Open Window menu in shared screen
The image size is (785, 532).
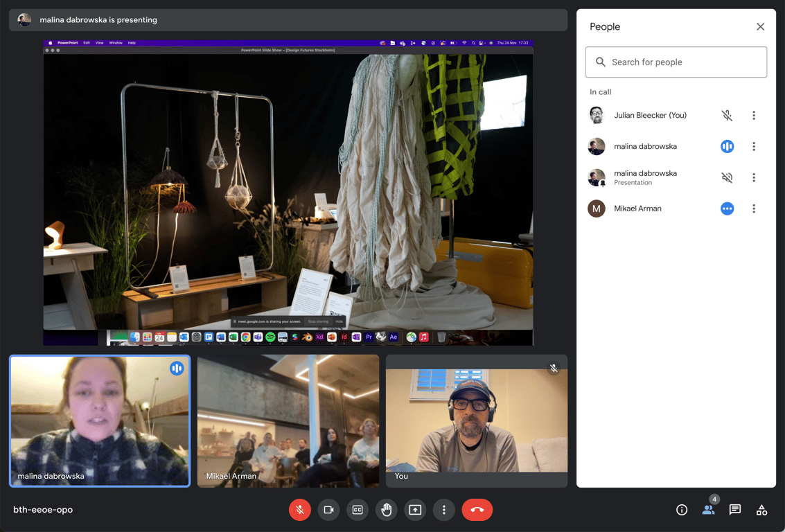(x=116, y=43)
